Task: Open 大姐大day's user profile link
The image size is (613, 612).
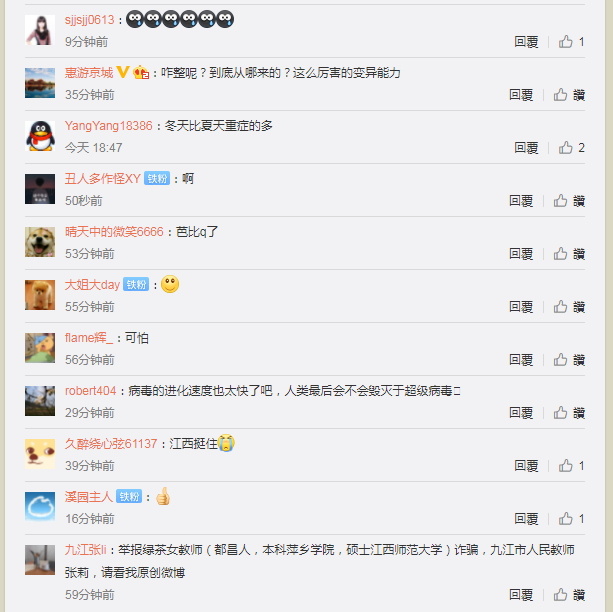Action: point(92,285)
